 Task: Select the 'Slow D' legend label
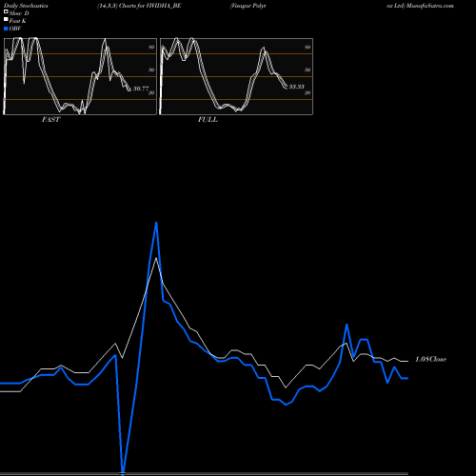19,13
